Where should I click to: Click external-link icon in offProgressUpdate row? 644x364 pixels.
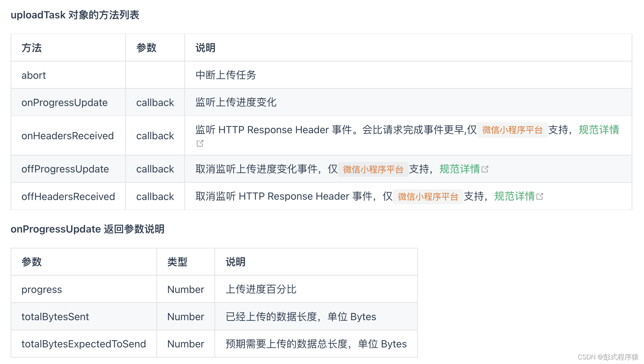[x=485, y=169]
